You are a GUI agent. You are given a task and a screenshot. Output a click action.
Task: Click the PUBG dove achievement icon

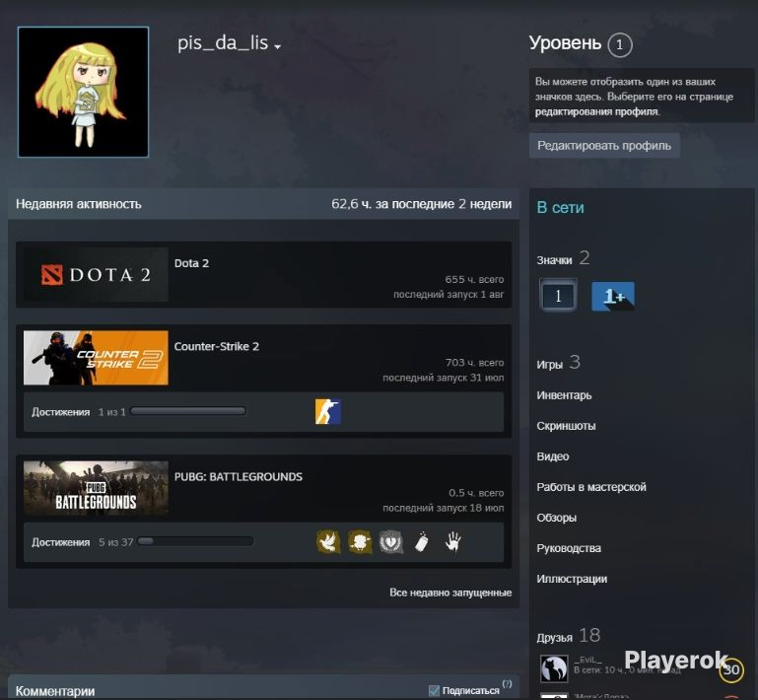pyautogui.click(x=328, y=542)
